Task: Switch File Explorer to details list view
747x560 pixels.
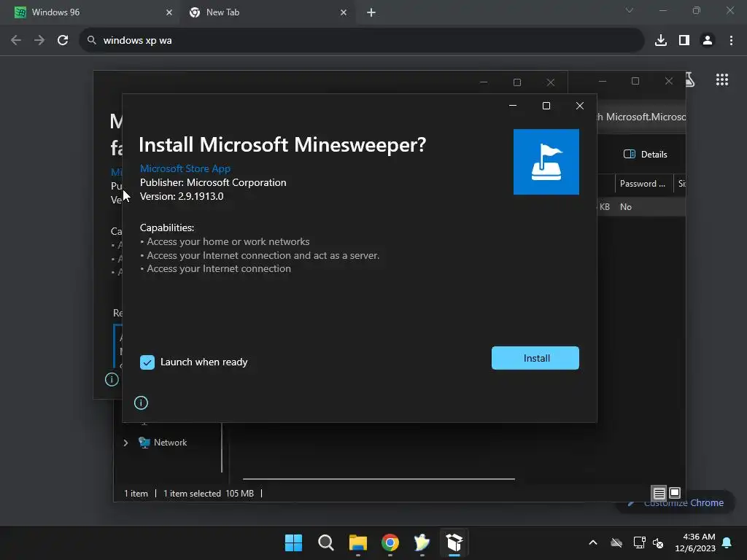Action: coord(659,493)
